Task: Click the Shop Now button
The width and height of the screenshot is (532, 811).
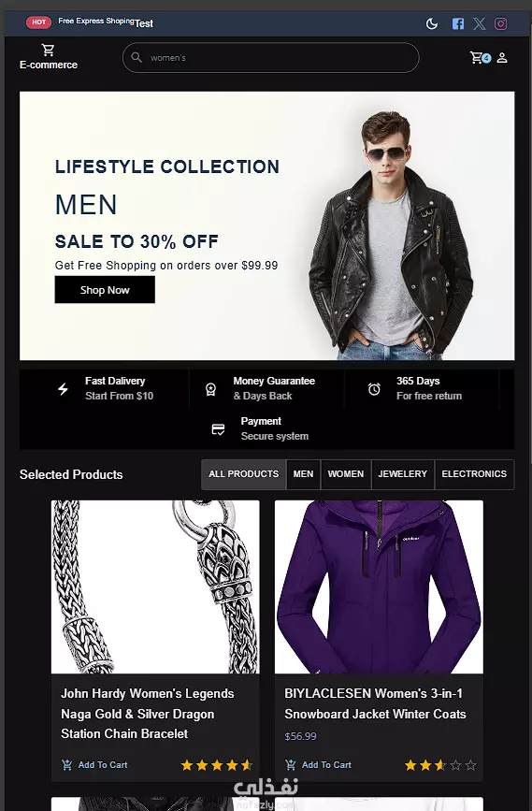Action: coord(105,290)
